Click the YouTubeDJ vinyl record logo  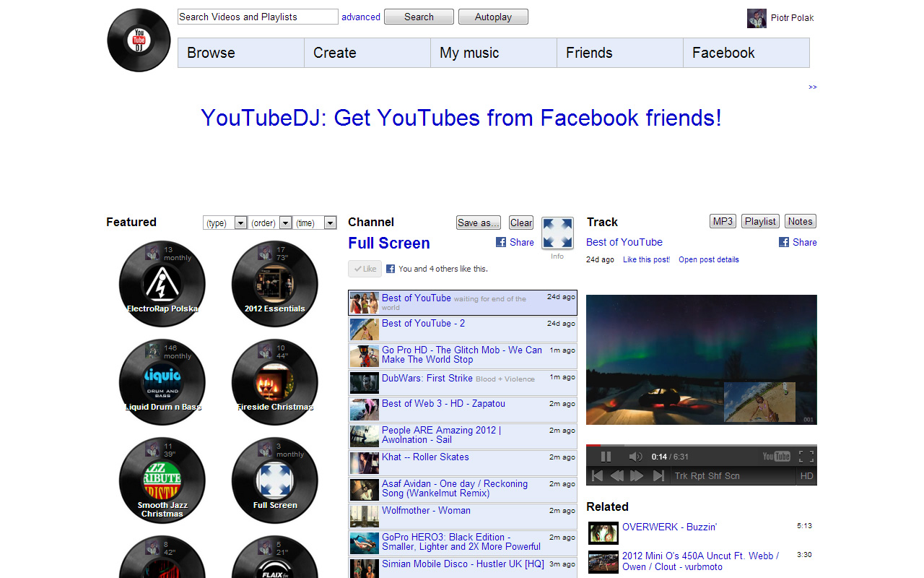(138, 40)
